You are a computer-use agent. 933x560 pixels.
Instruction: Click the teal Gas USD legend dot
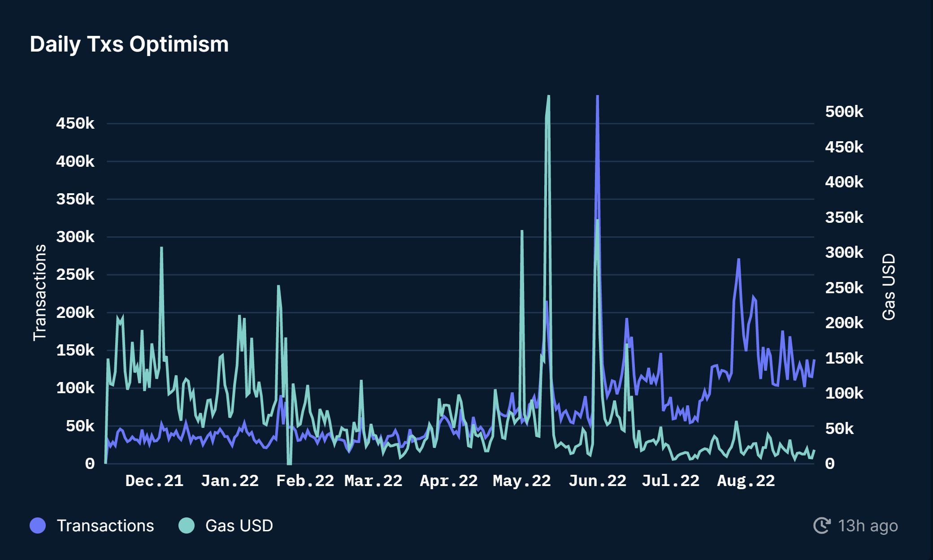tap(187, 525)
